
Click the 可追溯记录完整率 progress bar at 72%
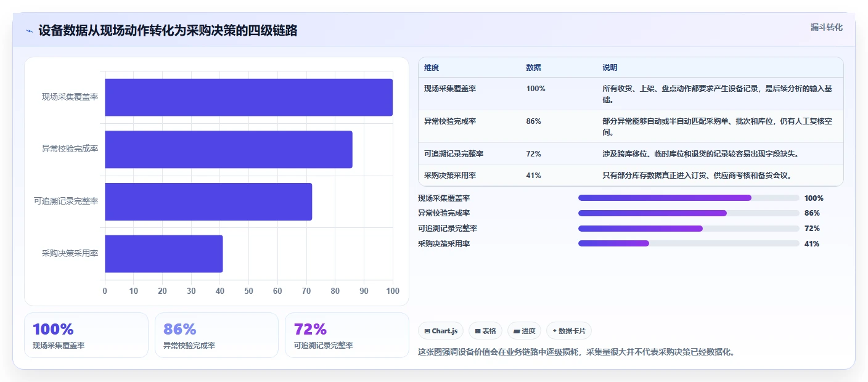click(689, 229)
